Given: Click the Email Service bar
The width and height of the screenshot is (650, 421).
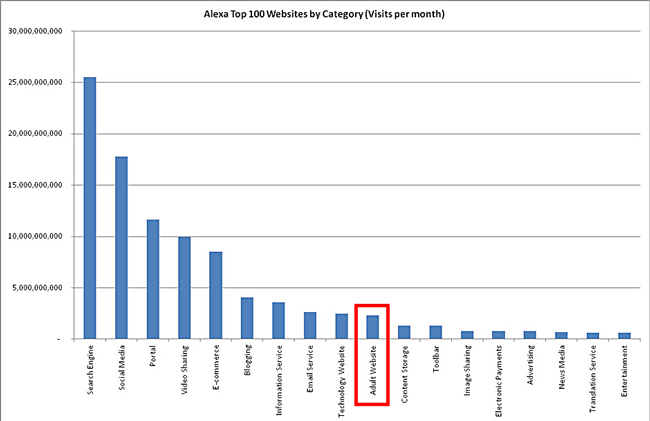Looking at the screenshot, I should [x=310, y=326].
